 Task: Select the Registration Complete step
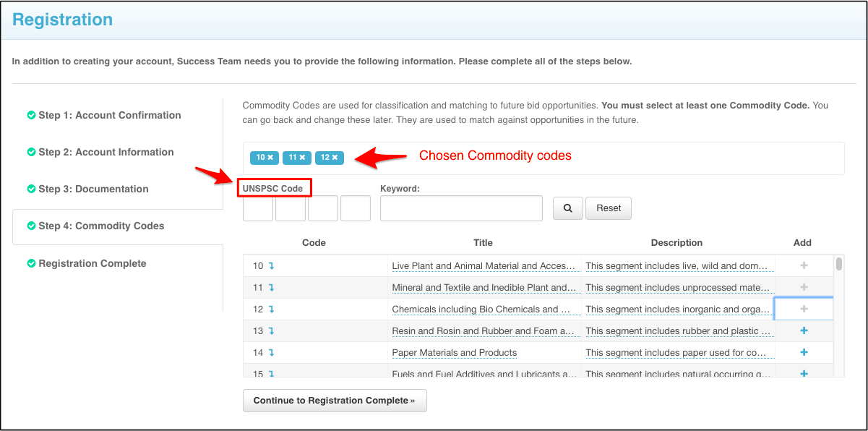tap(92, 263)
